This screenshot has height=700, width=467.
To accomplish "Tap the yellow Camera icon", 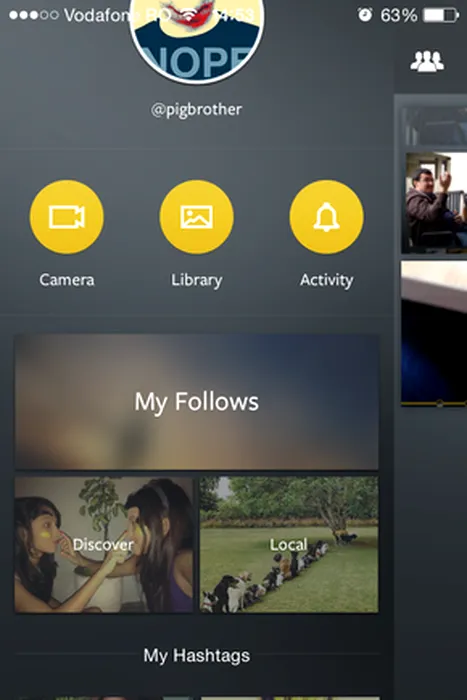I will tap(67, 217).
